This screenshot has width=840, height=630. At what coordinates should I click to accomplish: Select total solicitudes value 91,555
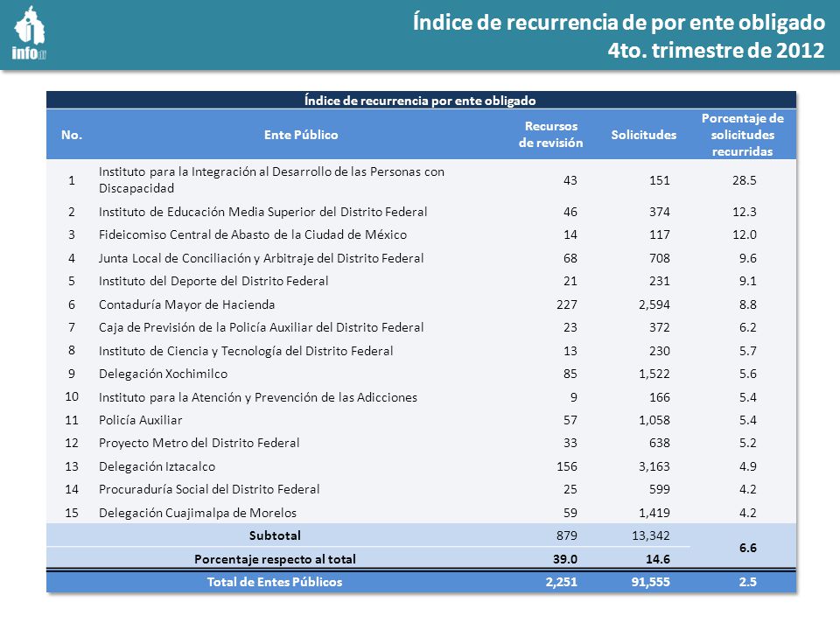[x=651, y=582]
